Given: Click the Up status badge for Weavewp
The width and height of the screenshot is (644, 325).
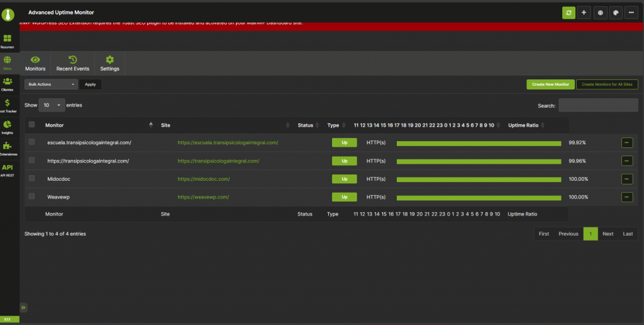Looking at the screenshot, I should [x=344, y=197].
